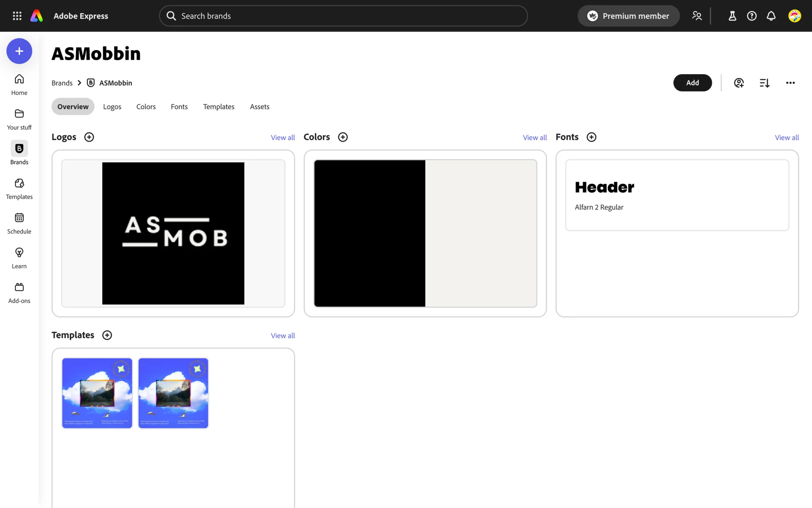Go to Add-ons in sidebar
812x508 pixels.
(x=19, y=293)
